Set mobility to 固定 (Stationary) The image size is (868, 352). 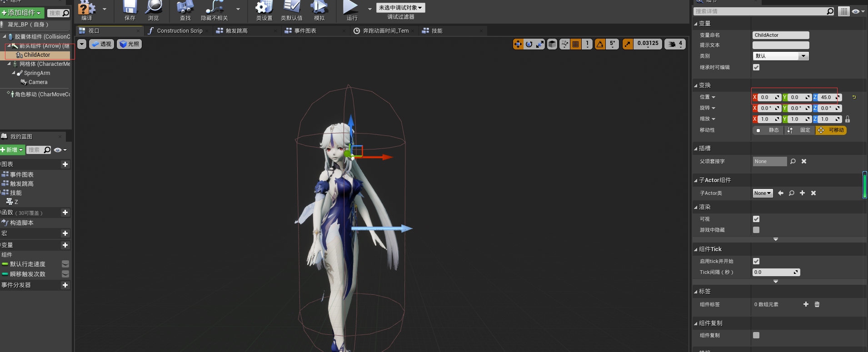click(x=800, y=130)
